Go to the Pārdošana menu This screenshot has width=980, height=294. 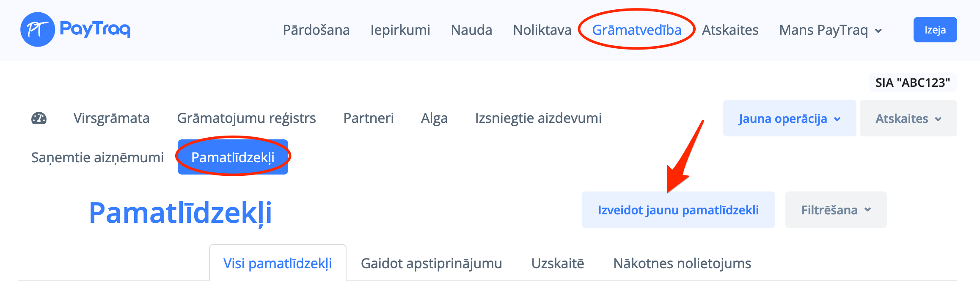click(x=316, y=30)
